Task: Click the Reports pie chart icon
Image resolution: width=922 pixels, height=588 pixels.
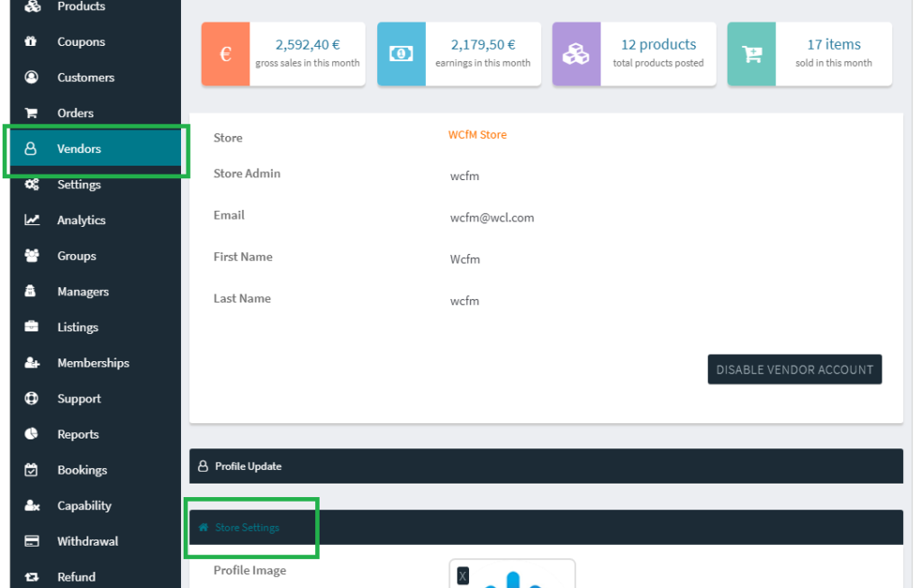Action: pos(32,434)
